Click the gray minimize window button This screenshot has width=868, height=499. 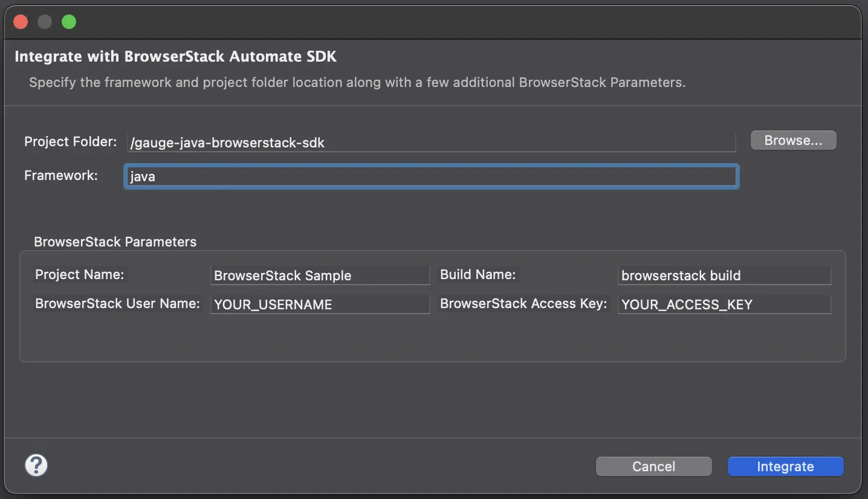pos(45,22)
